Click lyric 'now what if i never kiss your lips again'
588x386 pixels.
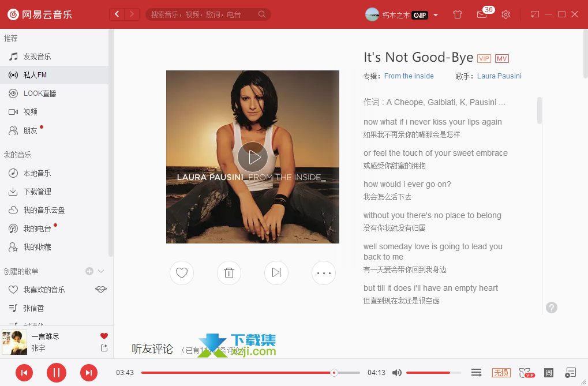pos(432,122)
